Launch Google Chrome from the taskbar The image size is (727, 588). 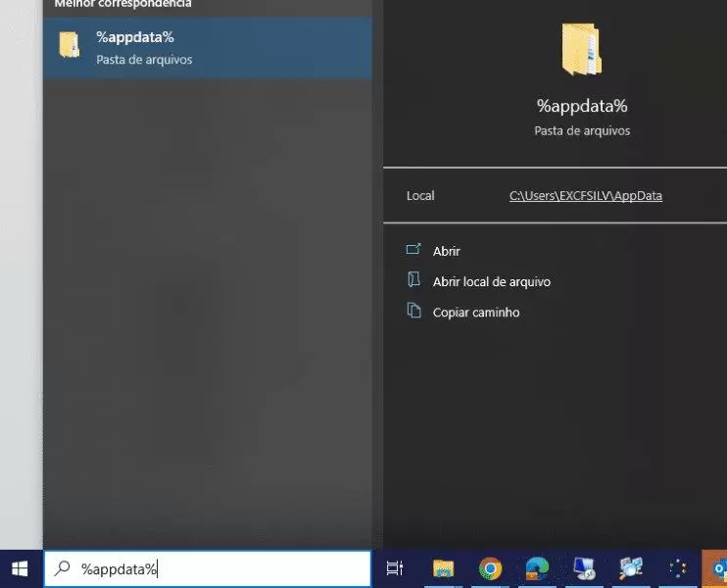490,568
